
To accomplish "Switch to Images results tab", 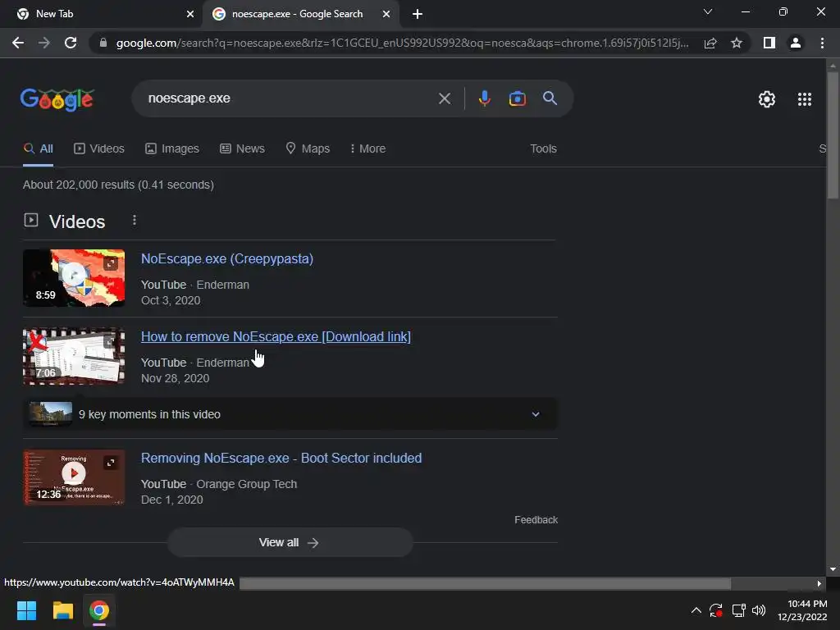I will click(172, 148).
